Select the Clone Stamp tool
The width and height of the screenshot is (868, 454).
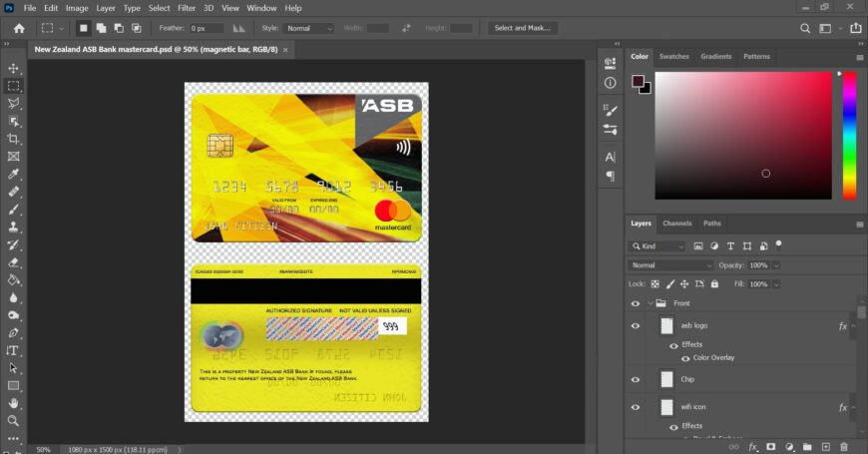click(x=13, y=227)
